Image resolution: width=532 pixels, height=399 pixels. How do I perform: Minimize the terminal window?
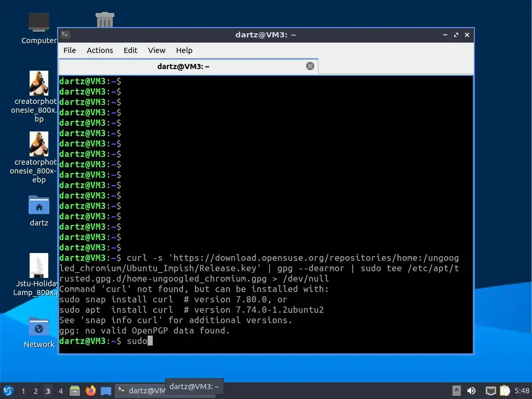tap(445, 35)
